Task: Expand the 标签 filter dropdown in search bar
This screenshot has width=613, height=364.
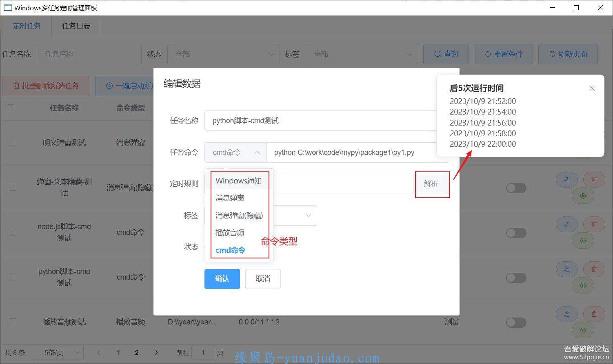Action: pos(362,54)
